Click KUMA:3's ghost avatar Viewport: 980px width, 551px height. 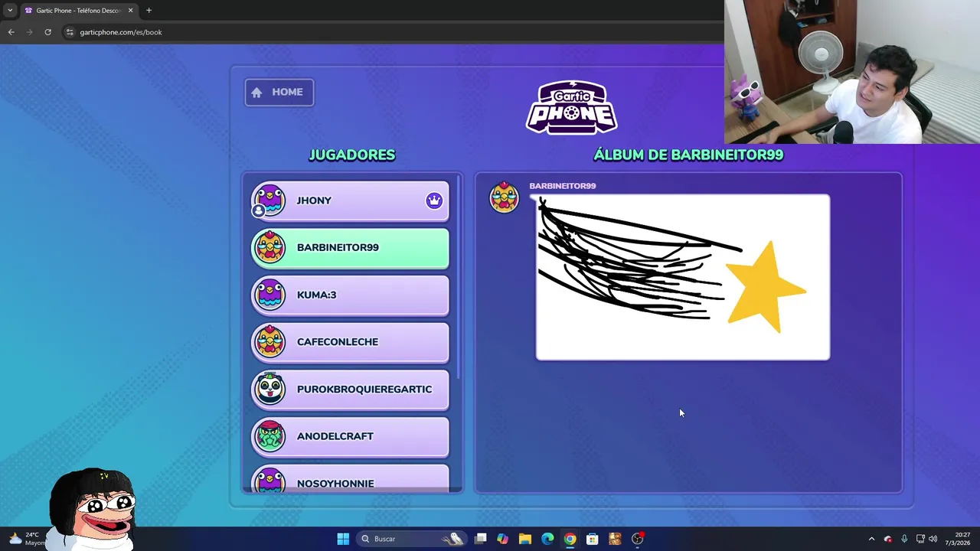(x=269, y=295)
